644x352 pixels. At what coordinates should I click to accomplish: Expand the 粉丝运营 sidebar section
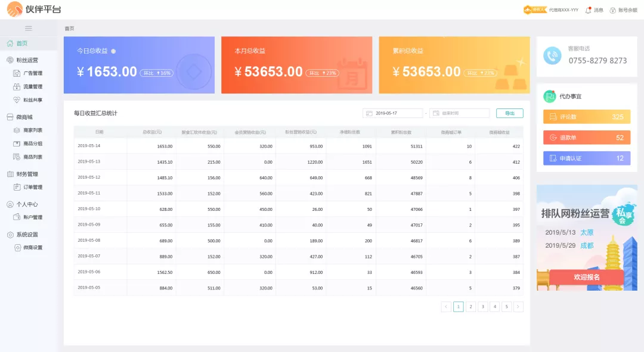(27, 60)
